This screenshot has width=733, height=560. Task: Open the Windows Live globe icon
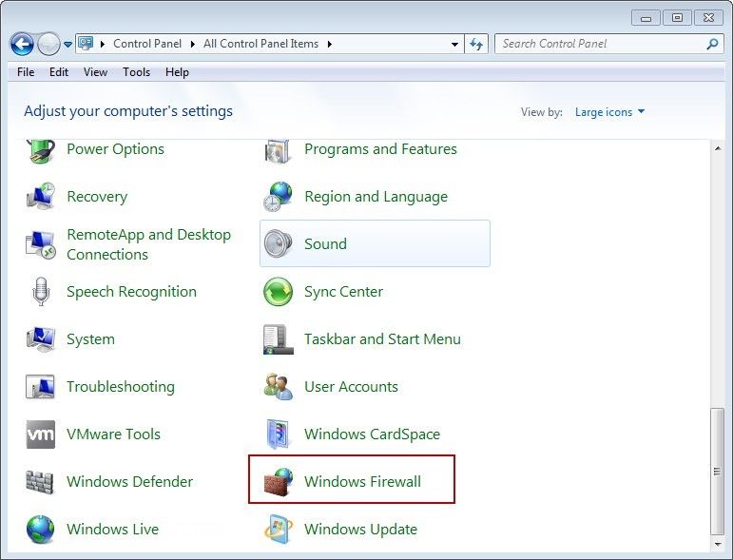40,530
